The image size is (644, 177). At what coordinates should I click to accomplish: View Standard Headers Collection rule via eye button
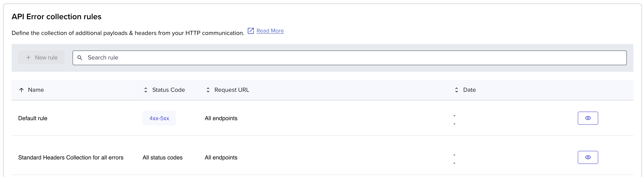[588, 157]
